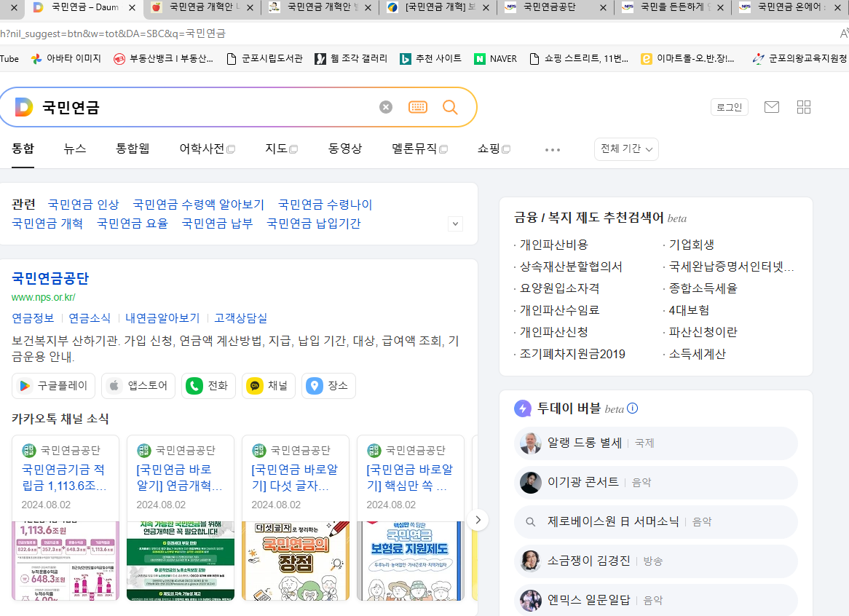Click 소금쟁이 김경진 bubble item
Screen dimensions: 849x616
(x=656, y=561)
